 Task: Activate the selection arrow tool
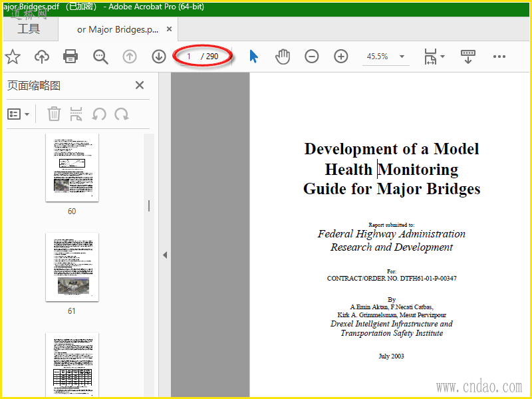(253, 57)
